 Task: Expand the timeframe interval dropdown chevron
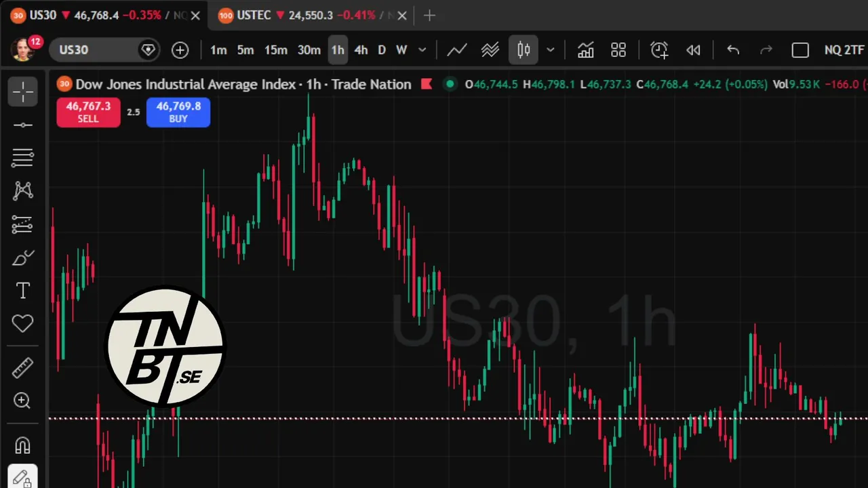[422, 49]
